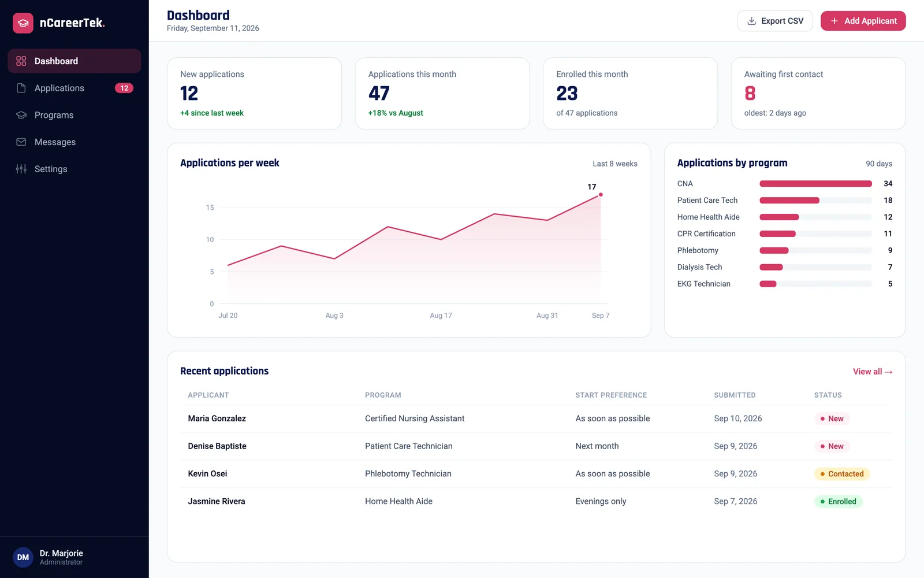
Task: Click the Contacted status badge
Action: pyautogui.click(x=842, y=474)
